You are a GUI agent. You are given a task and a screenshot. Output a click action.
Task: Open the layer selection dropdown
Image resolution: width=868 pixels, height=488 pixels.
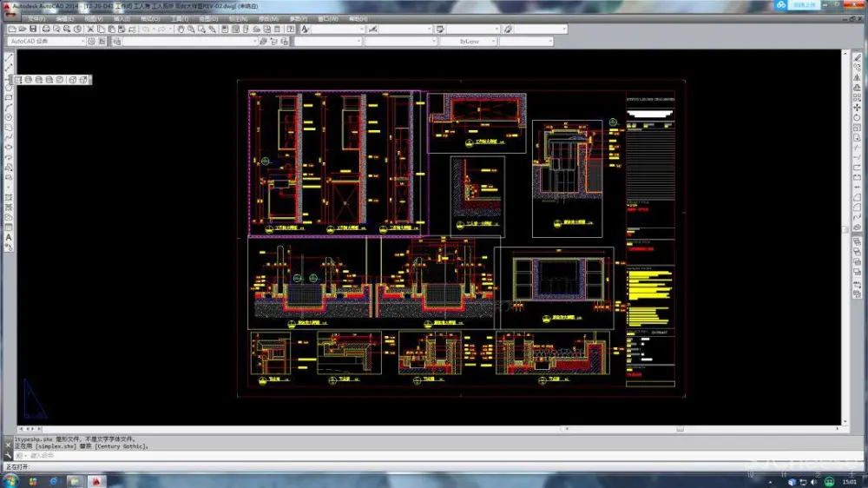[x=190, y=41]
